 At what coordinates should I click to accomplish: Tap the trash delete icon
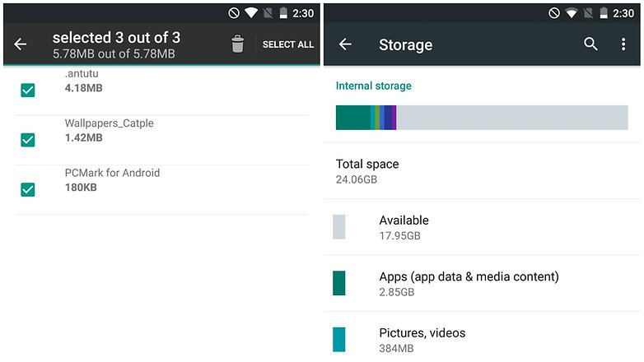coord(237,44)
